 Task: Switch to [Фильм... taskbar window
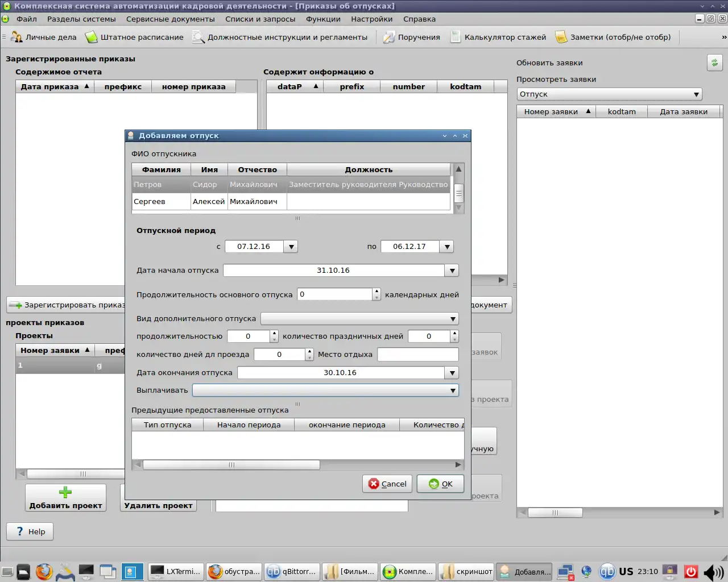tap(350, 572)
